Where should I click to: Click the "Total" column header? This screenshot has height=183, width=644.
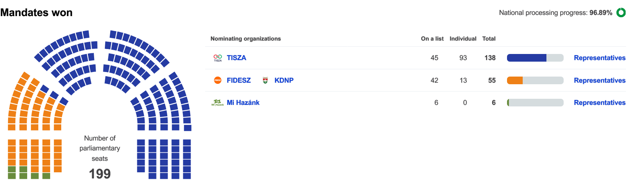[489, 39]
